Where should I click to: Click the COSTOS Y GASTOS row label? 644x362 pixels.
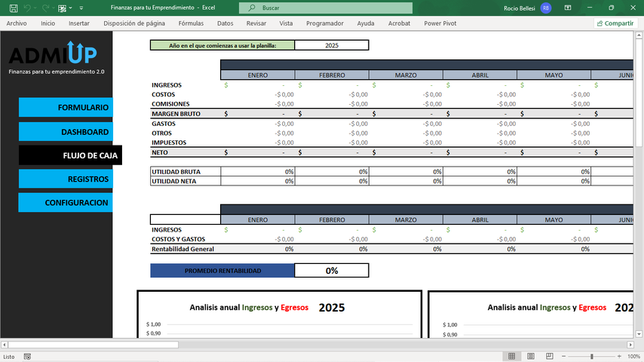tap(178, 239)
